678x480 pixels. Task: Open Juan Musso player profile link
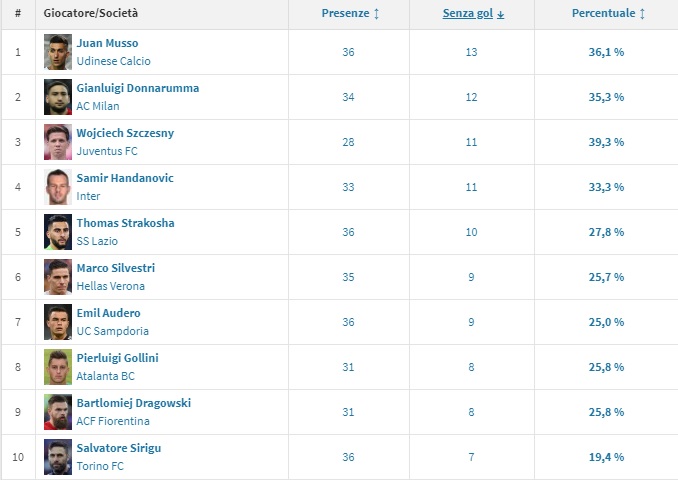pos(107,43)
